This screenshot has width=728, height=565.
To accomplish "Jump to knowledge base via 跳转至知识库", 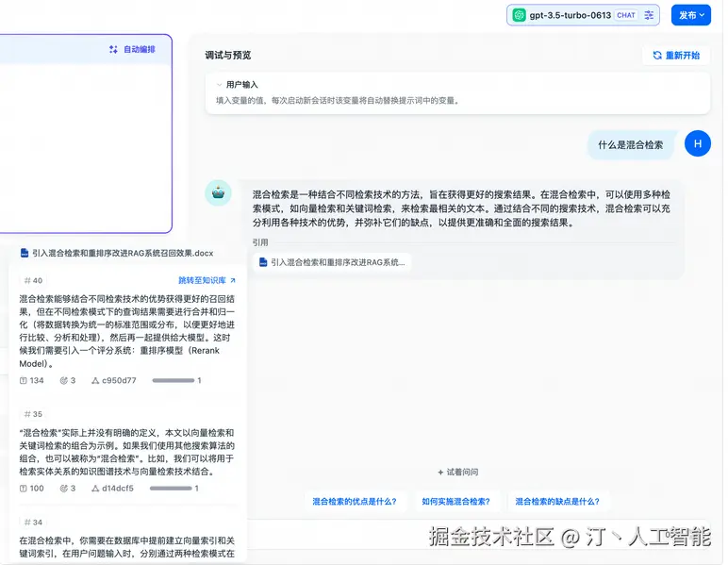I will pos(207,280).
